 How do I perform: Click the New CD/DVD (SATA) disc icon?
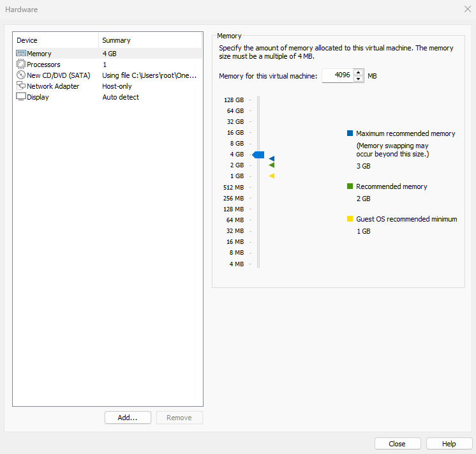point(20,75)
